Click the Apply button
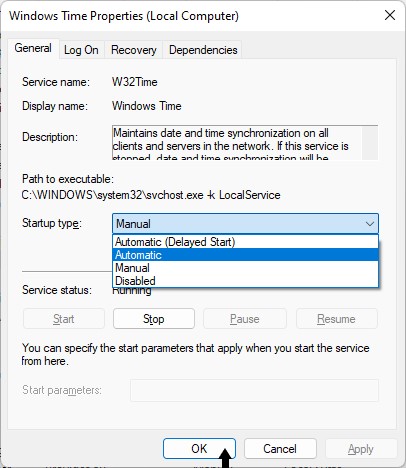The image size is (406, 468). pos(361,449)
